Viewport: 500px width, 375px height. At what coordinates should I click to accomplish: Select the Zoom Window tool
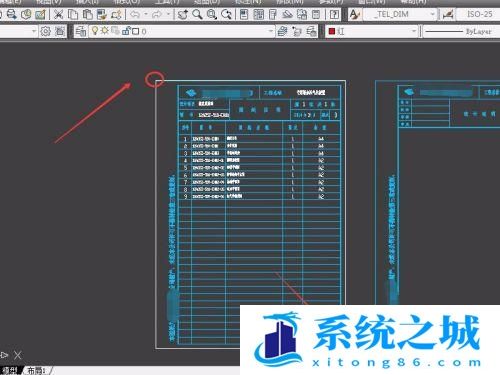point(212,14)
